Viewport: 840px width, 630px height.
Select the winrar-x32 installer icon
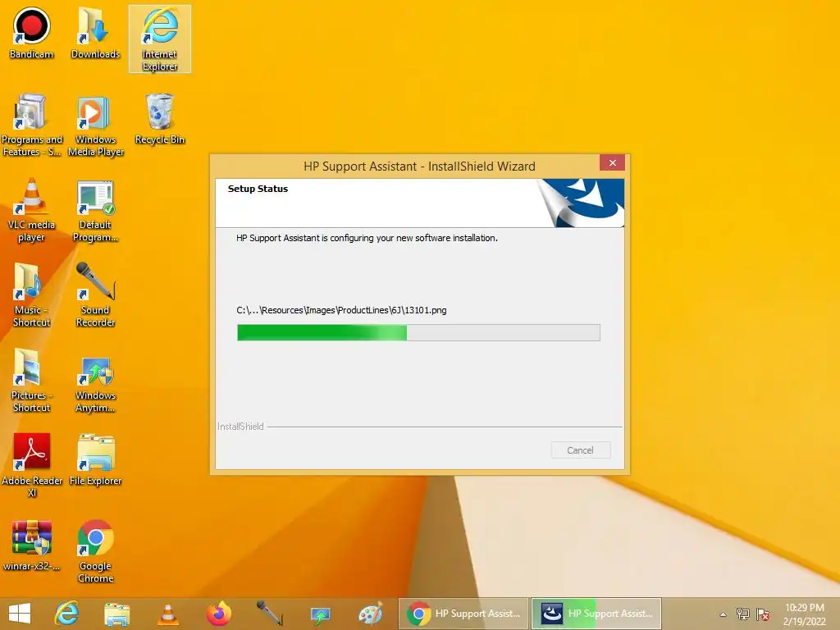(x=32, y=545)
